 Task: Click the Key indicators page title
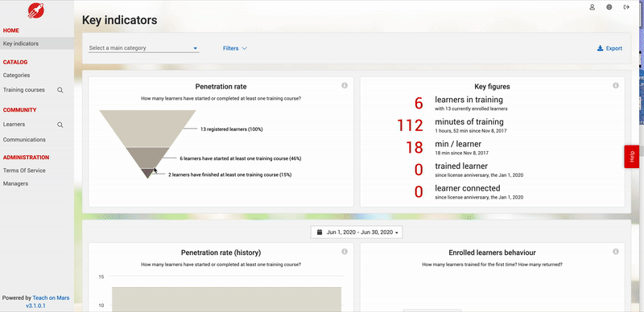(119, 20)
